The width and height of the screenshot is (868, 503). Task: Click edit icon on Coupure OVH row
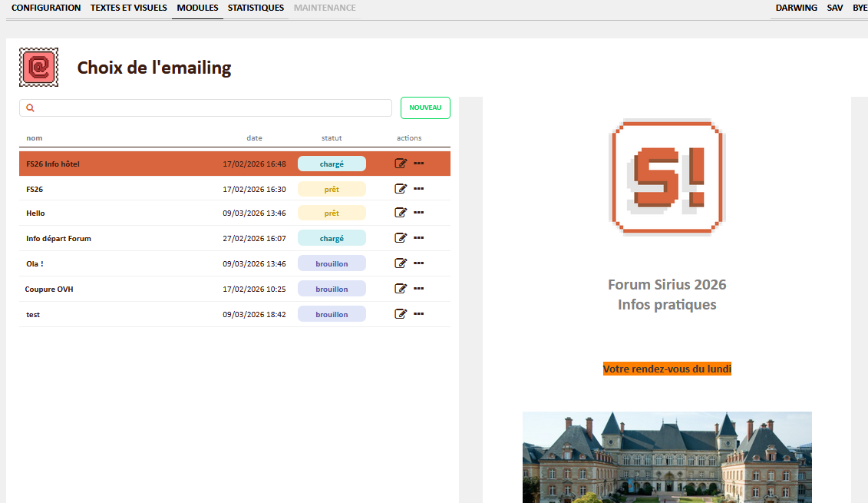(x=400, y=289)
